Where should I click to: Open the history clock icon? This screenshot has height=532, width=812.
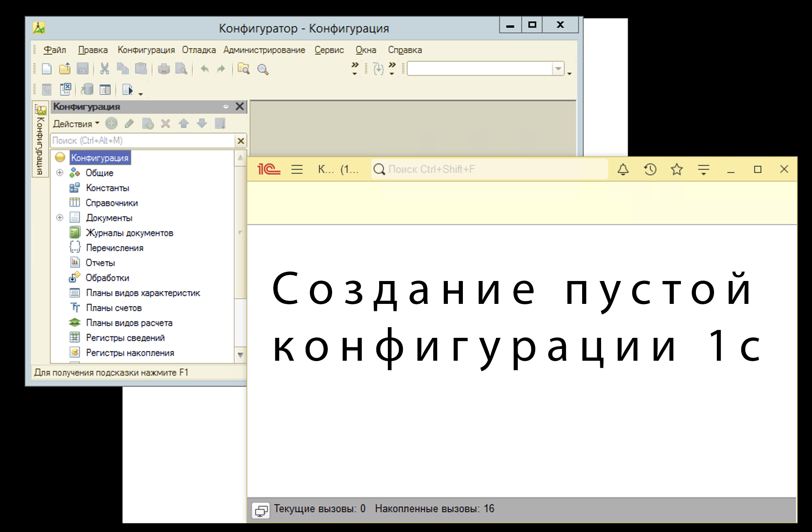point(650,169)
